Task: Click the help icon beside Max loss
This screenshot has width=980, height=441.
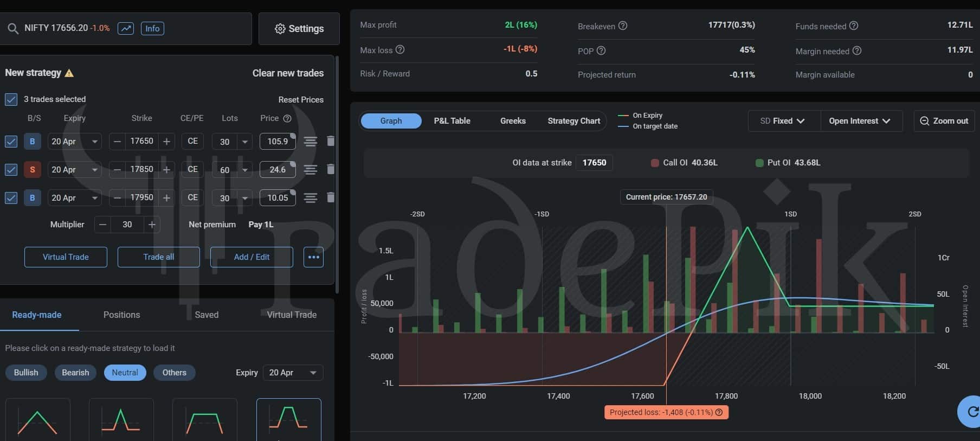Action: click(400, 49)
